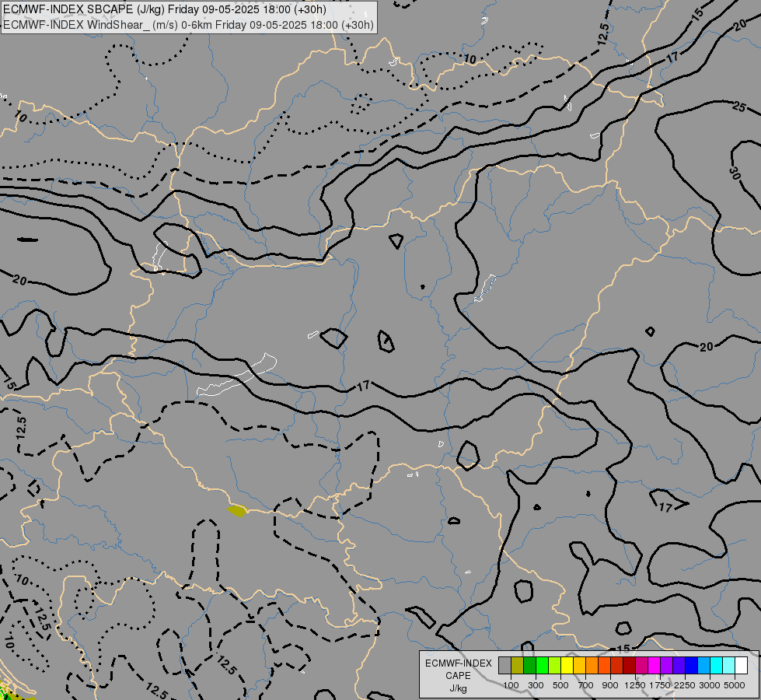Click the legend value 100
Image resolution: width=761 pixels, height=700 pixels.
[x=511, y=685]
